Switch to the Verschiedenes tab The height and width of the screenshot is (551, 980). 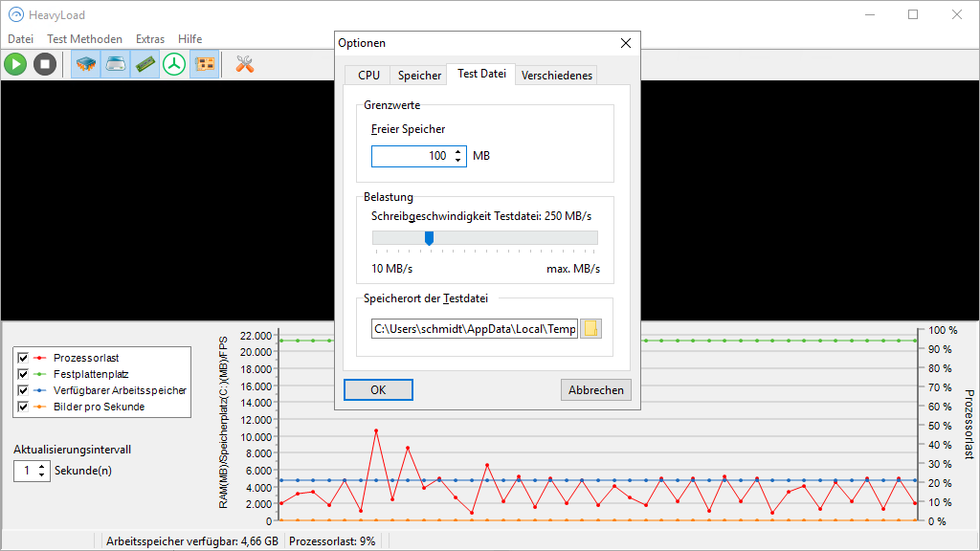556,74
